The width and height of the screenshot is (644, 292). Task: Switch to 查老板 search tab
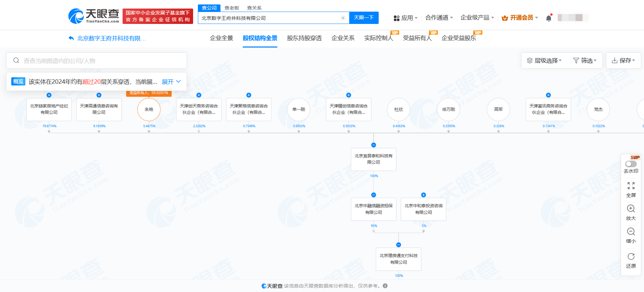pos(232,8)
